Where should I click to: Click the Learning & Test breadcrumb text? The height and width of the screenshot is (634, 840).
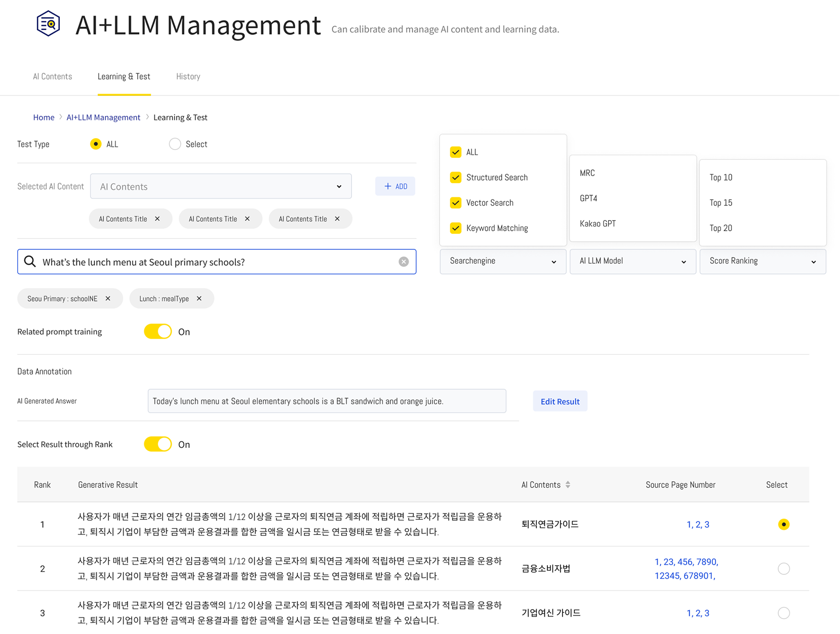pos(180,117)
